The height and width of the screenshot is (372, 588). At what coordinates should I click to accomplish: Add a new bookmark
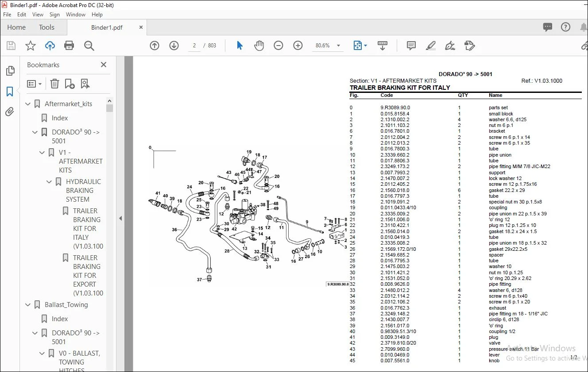[70, 84]
